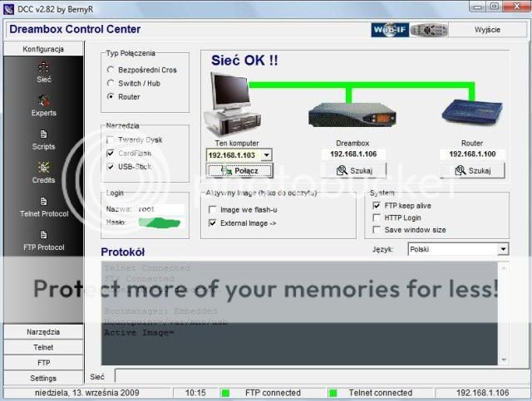Image resolution: width=532 pixels, height=401 pixels.
Task: Click Szukaj button under Router
Action: tap(472, 170)
